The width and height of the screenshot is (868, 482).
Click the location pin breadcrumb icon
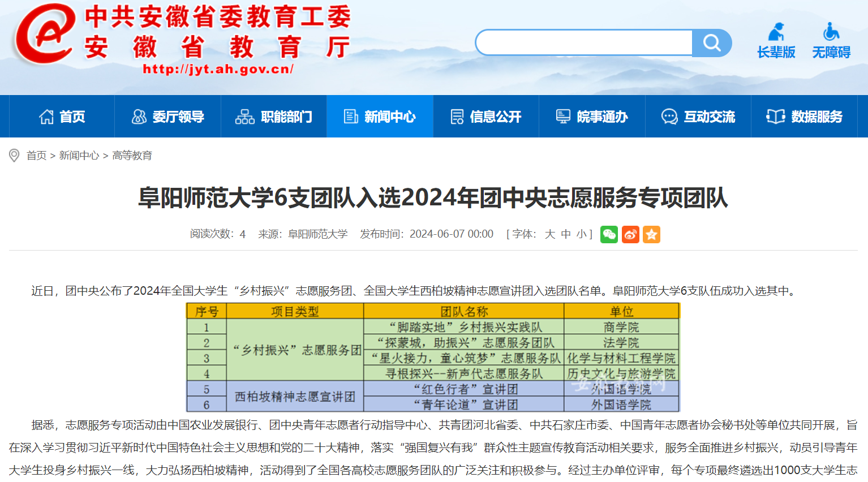[x=14, y=156]
